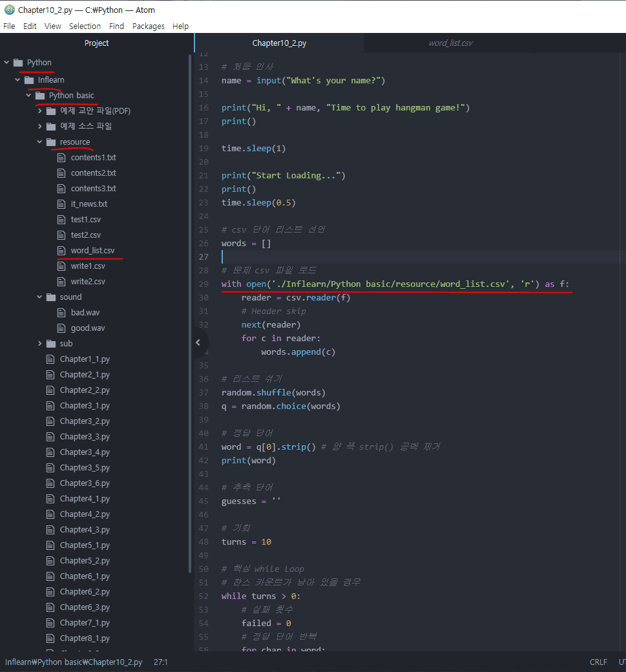Click the file path in status bar
The width and height of the screenshot is (626, 672).
click(74, 662)
